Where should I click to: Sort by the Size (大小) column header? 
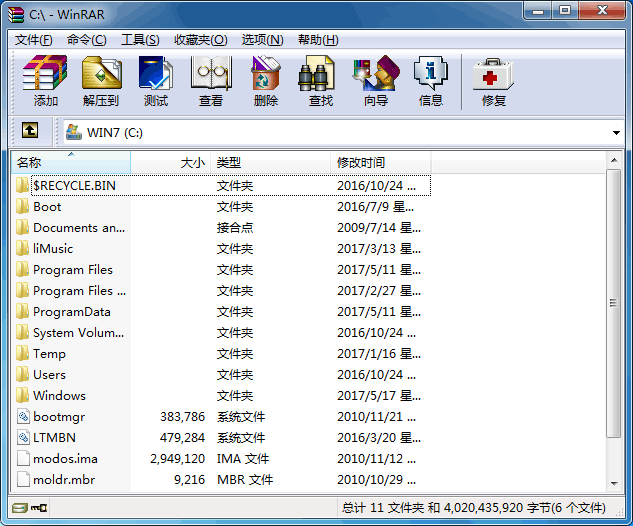click(170, 162)
